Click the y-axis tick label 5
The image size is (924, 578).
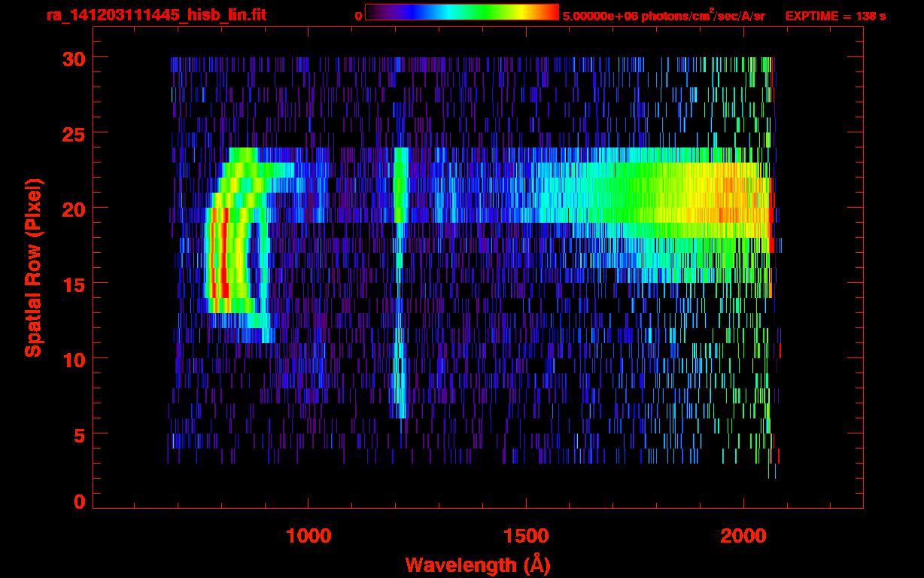79,434
